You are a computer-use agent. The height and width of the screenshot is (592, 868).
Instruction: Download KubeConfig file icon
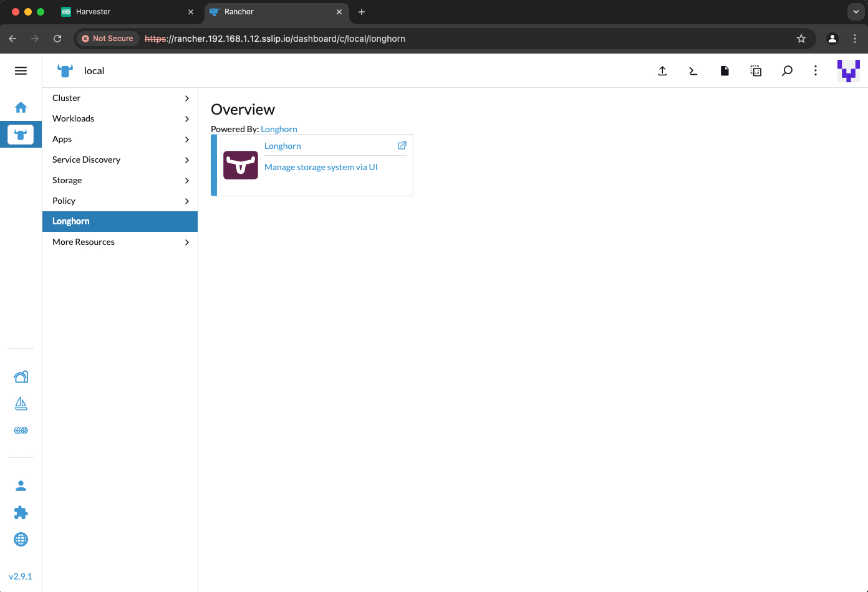point(725,71)
